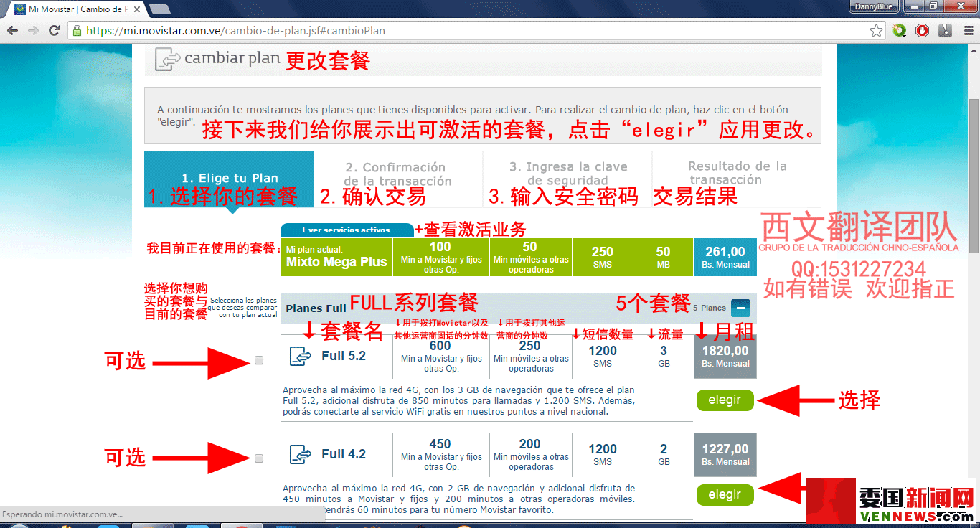Click the Full 5.2 description paragraph
The image size is (980, 528).
point(458,401)
